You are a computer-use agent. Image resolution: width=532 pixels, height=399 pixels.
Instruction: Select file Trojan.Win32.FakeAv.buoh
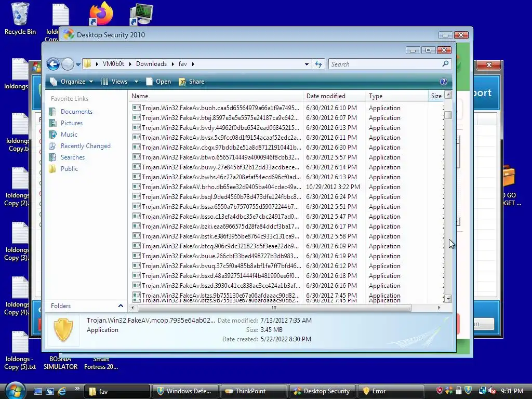(x=220, y=108)
